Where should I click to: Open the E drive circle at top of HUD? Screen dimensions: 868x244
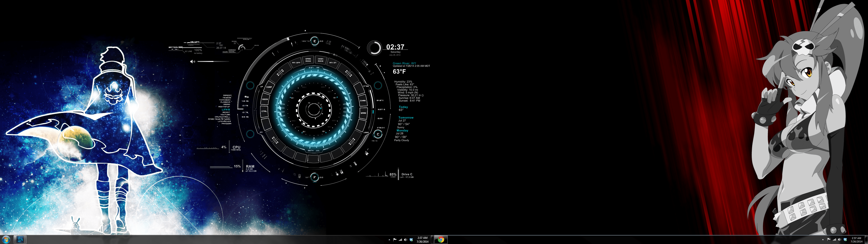(314, 41)
